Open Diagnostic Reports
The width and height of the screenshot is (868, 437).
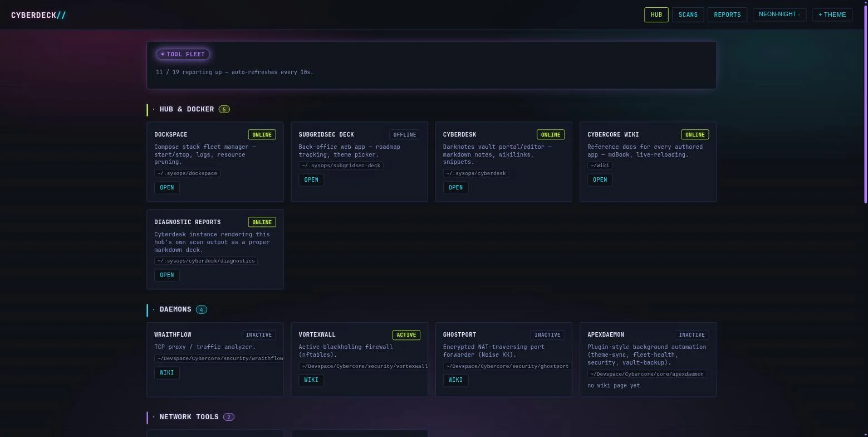coord(167,275)
